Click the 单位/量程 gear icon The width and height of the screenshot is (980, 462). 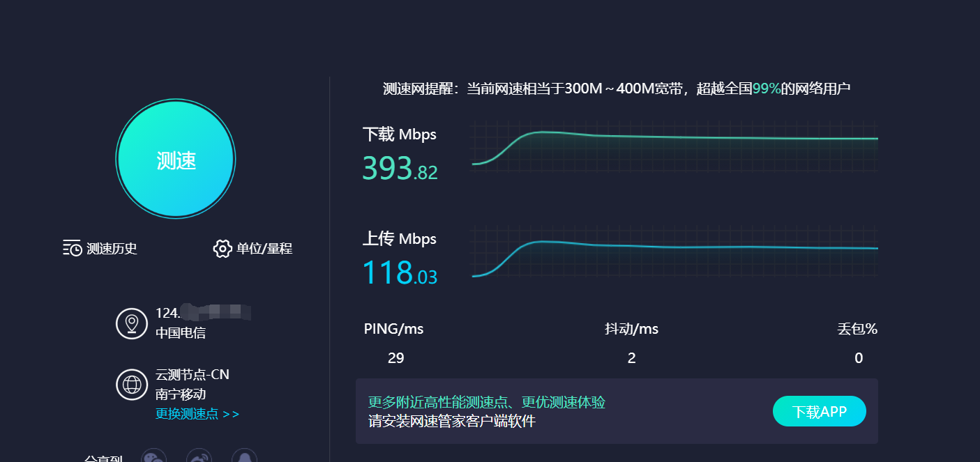222,248
